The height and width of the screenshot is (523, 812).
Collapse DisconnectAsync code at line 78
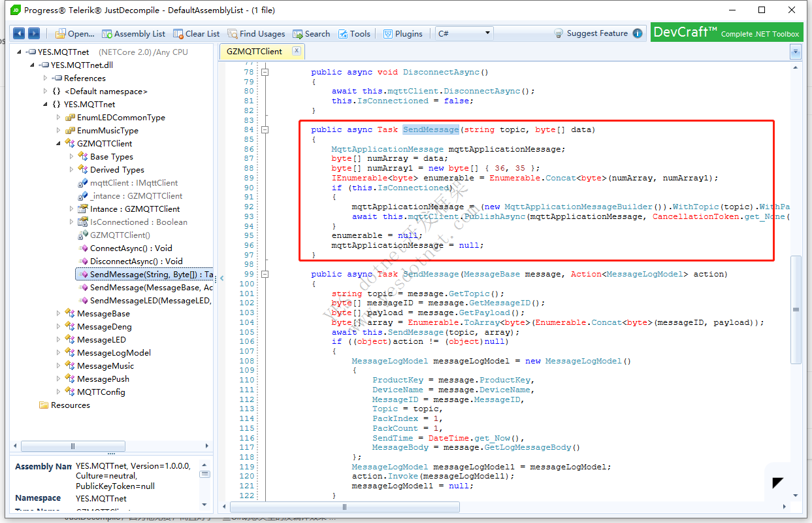pyautogui.click(x=265, y=72)
